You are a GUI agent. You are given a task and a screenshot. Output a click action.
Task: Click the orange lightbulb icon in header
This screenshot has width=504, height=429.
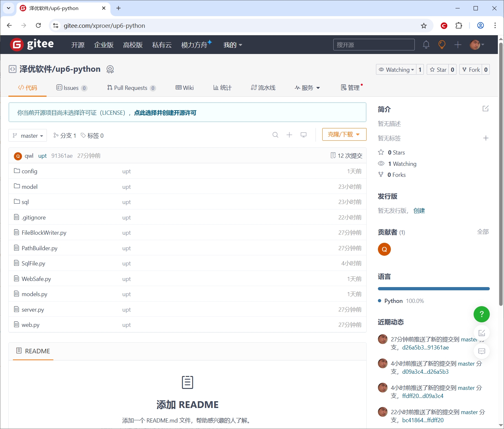tap(442, 45)
